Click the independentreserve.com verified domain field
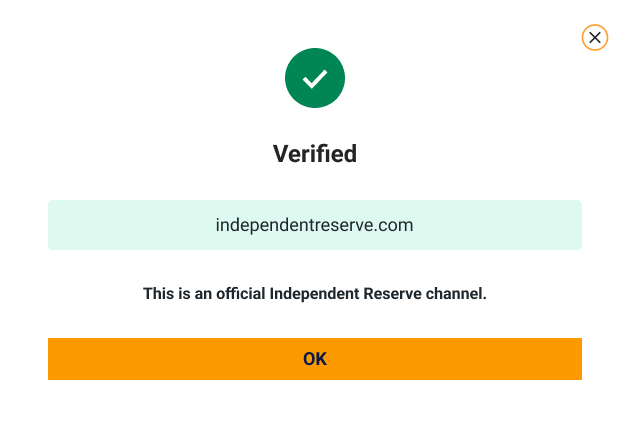 [315, 225]
